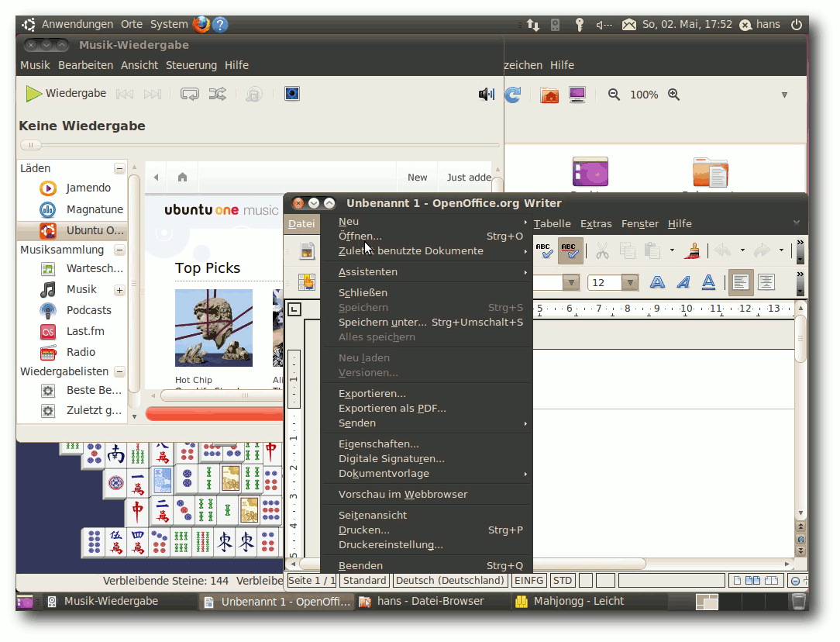
Task: Toggle repeat in Musik-Wiedergabe toolbar
Action: (x=190, y=94)
